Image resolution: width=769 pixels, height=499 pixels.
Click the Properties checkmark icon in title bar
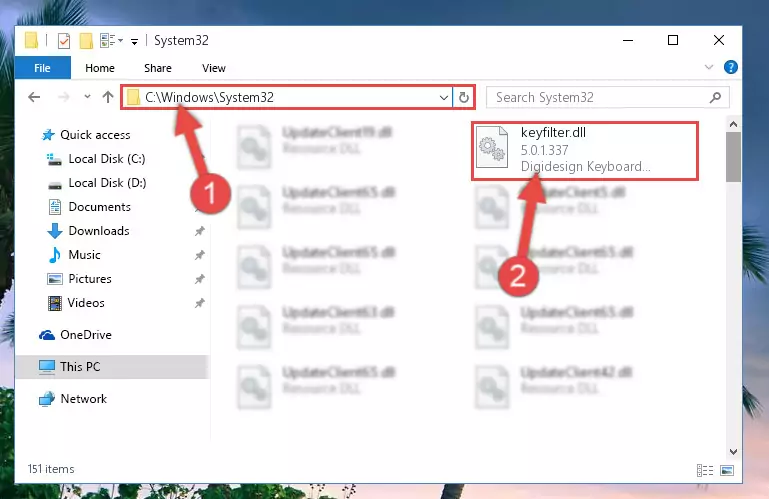point(64,40)
